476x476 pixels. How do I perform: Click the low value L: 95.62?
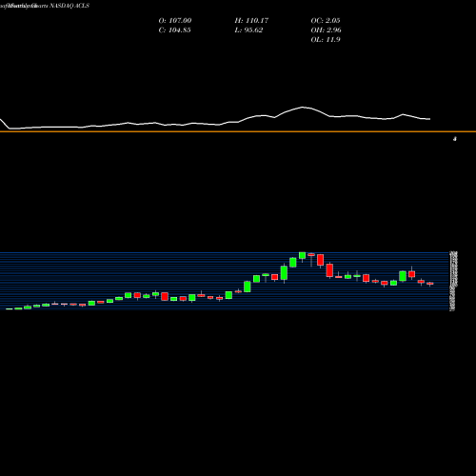tap(248, 30)
